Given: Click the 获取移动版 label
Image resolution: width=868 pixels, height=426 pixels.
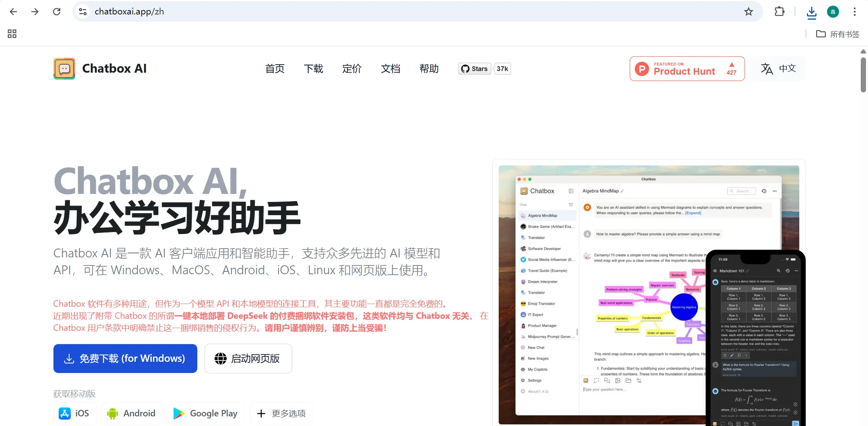Looking at the screenshot, I should pyautogui.click(x=74, y=394).
